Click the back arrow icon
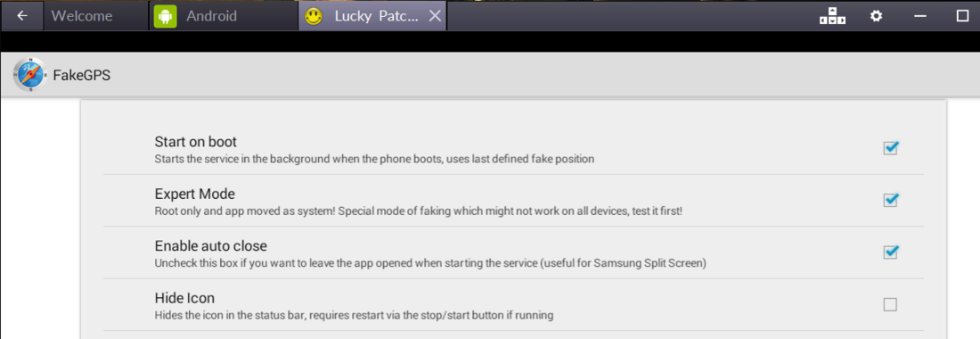Screen dimensions: 980x339 click(x=22, y=16)
